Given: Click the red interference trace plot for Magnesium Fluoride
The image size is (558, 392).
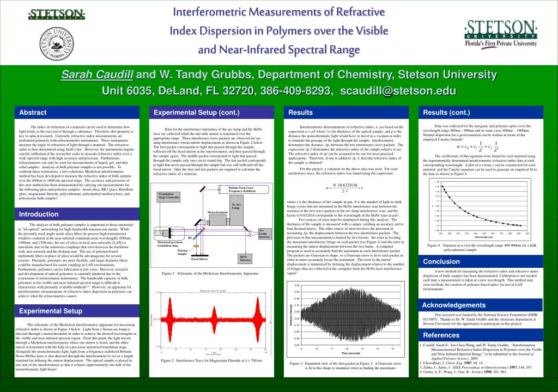Looking at the screenshot, I should tap(213, 320).
